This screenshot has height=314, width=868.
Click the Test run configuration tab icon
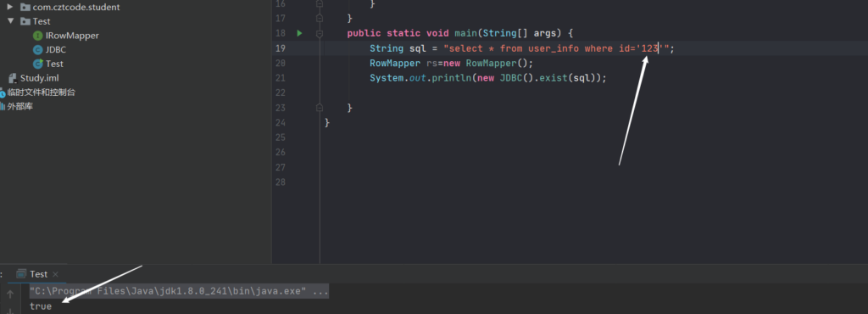point(21,273)
